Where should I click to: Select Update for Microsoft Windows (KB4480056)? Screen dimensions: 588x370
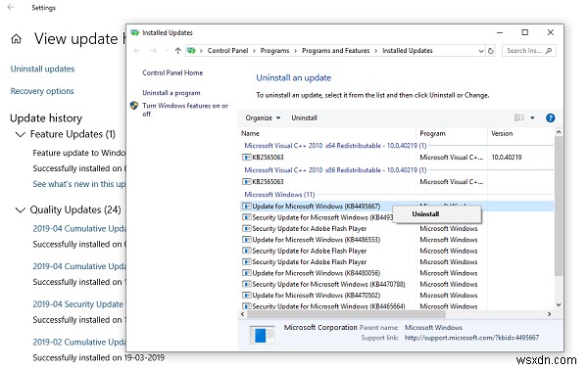317,273
